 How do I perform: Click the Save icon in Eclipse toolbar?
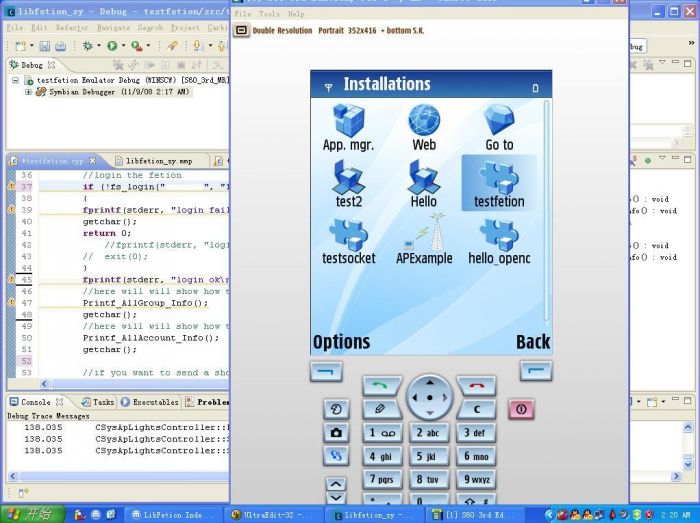click(45, 46)
